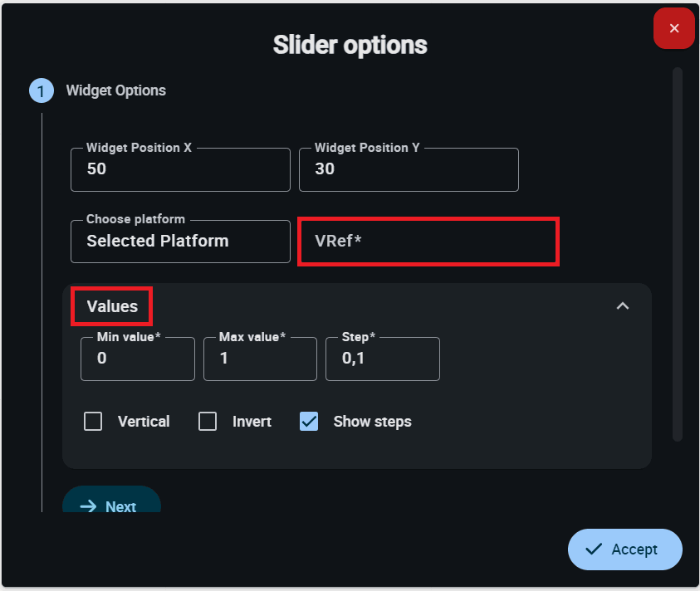Focus the Widget Position X field
700x591 pixels.
click(x=180, y=170)
